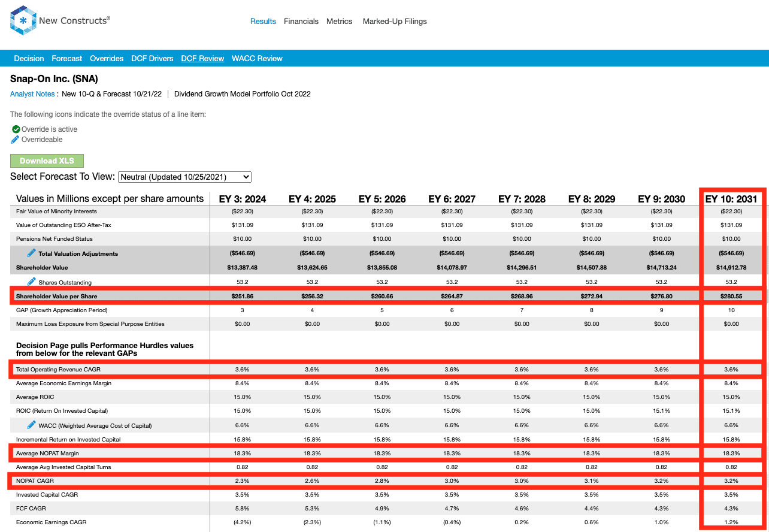This screenshot has height=532, width=769.
Task: Click the $280.55 value in EY 10
Action: [731, 296]
